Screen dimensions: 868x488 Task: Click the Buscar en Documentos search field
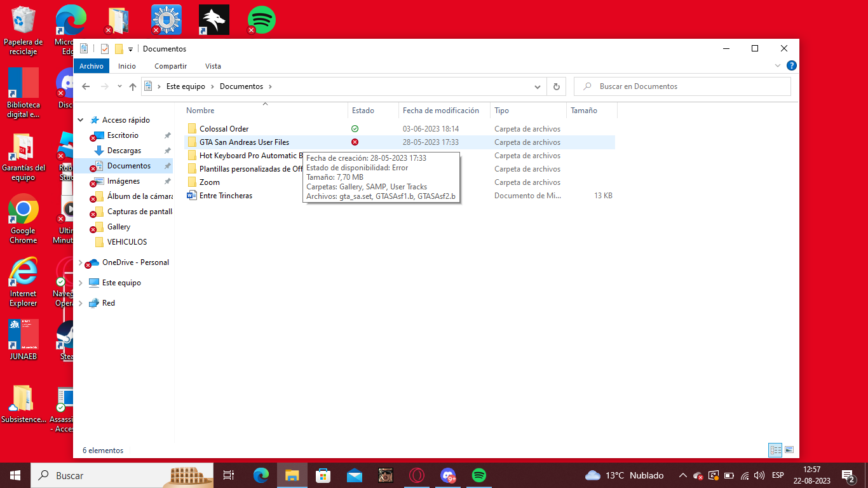point(682,86)
